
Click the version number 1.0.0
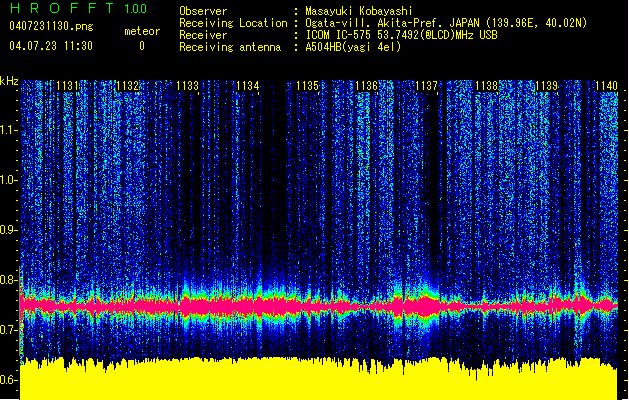tap(136, 8)
